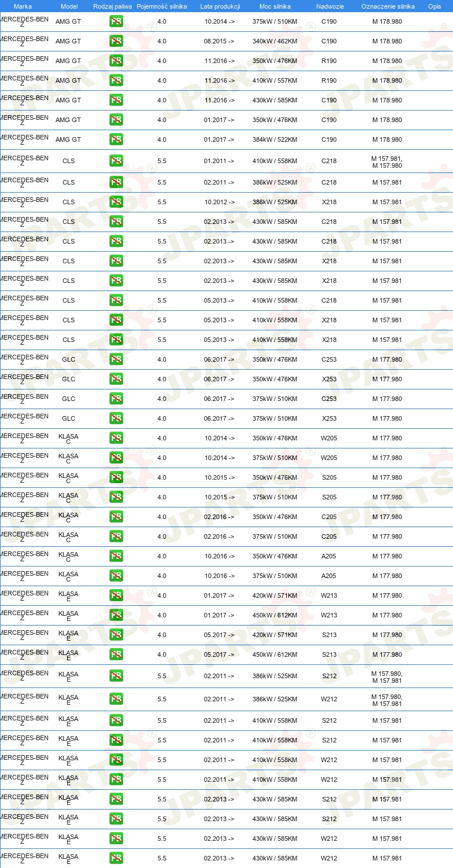Viewport: 453px width, 868px height.
Task: Select A205 body cell in 375kW row
Action: point(329,576)
